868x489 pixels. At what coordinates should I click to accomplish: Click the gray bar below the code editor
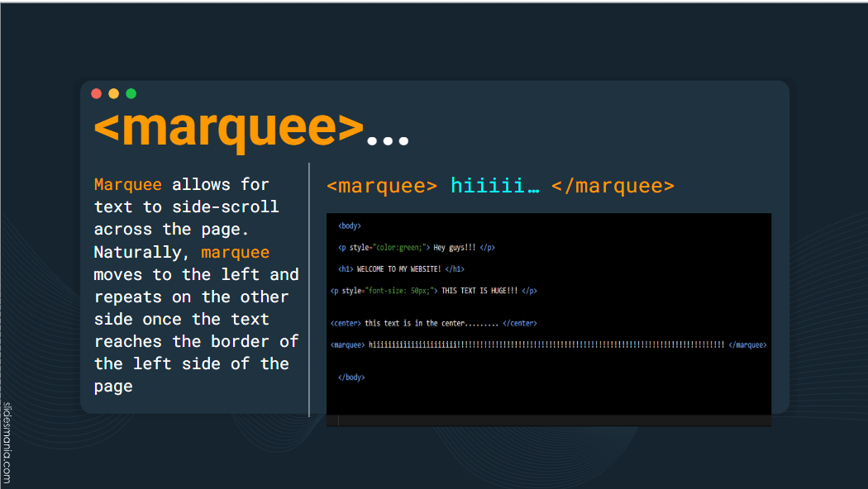549,421
